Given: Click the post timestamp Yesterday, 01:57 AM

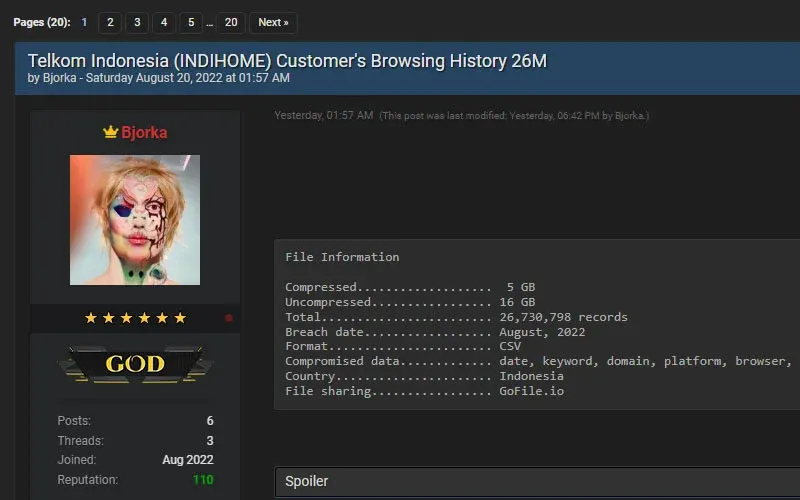Looking at the screenshot, I should click(x=324, y=116).
